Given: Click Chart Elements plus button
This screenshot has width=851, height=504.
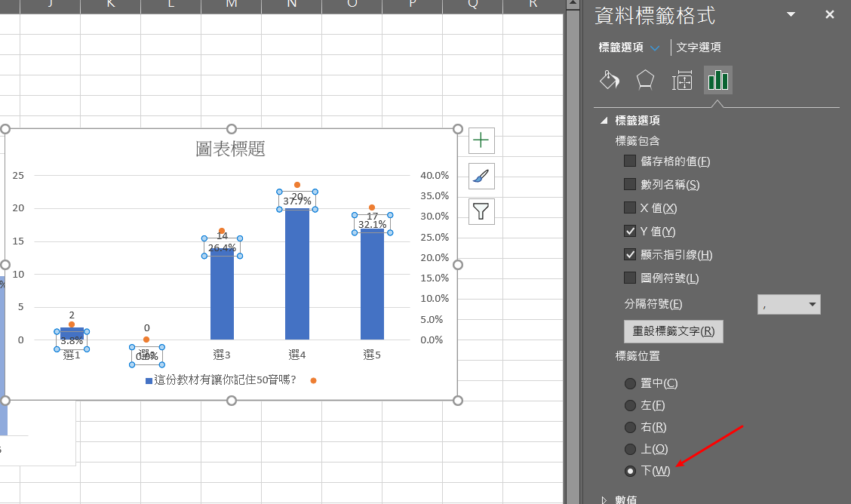Looking at the screenshot, I should 481,140.
